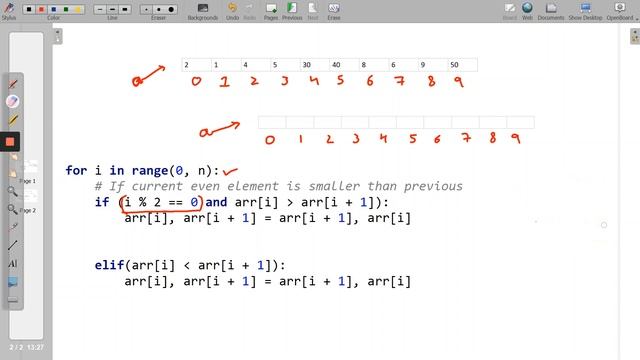Click the comment about current even element

(x=278, y=186)
